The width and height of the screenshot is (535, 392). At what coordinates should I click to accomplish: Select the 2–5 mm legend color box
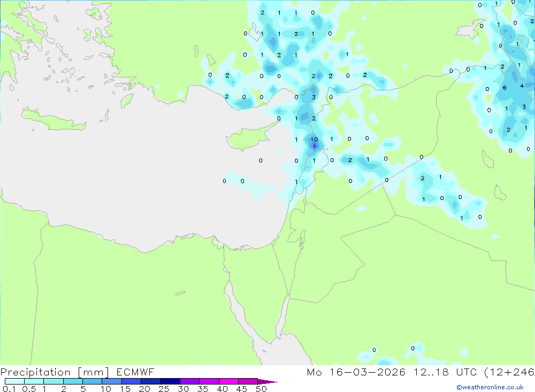[73, 381]
